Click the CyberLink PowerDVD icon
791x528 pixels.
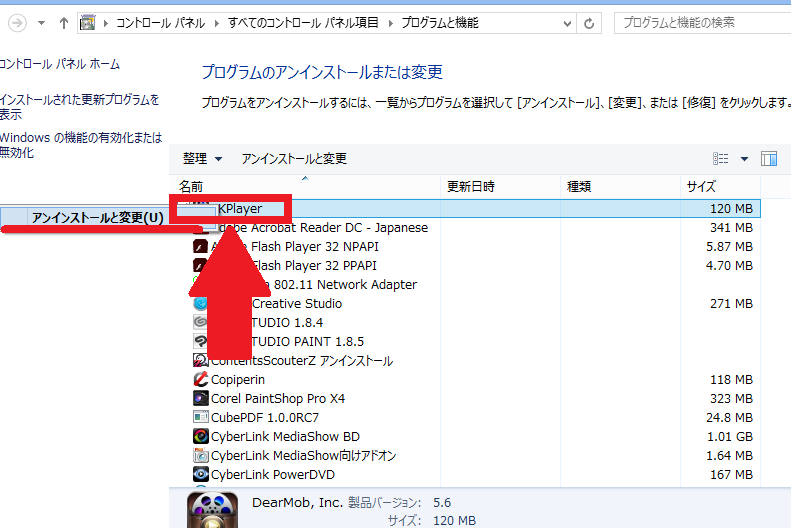[200, 475]
